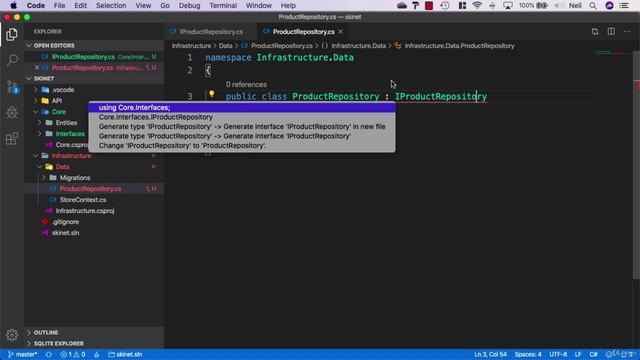640x360 pixels.
Task: Choose generate interface in new file option
Action: [x=242, y=127]
